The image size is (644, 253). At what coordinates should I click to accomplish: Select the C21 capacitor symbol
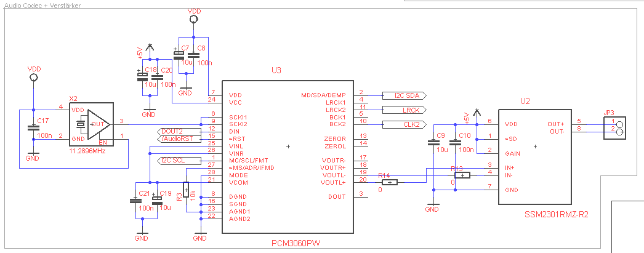(134, 201)
